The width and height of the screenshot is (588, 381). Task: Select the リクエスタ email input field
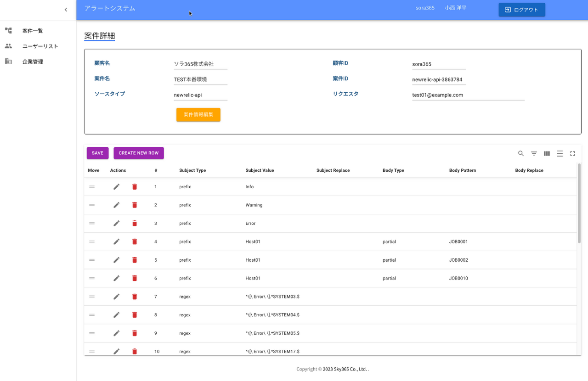[x=468, y=95]
